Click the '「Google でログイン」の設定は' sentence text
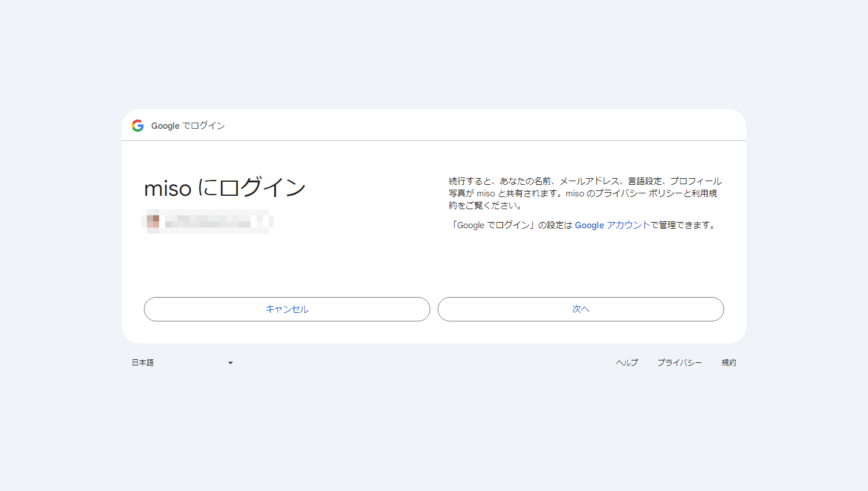Screen dimensions: 868x491 [511, 225]
